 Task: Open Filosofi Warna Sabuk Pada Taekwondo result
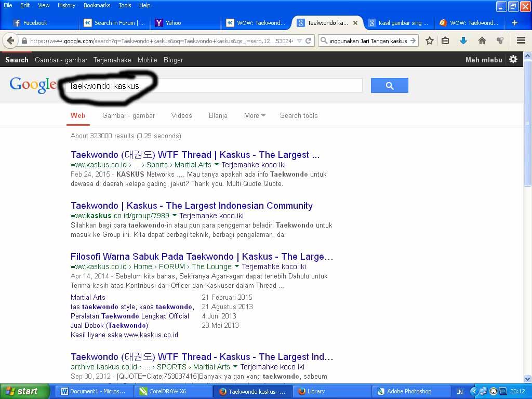202,257
